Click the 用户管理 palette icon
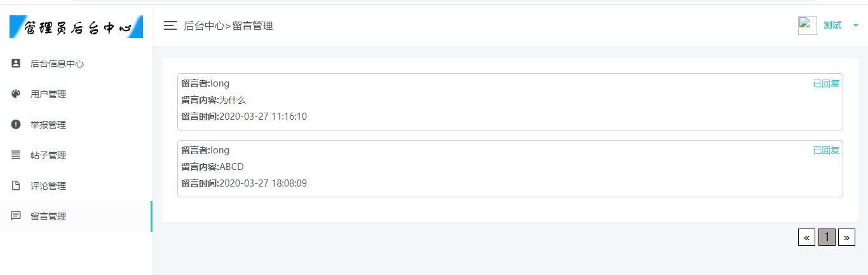The image size is (868, 275). (16, 94)
